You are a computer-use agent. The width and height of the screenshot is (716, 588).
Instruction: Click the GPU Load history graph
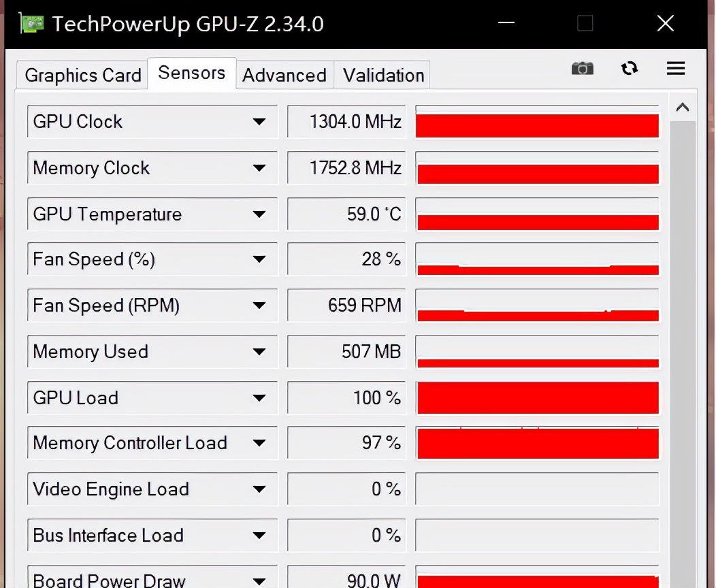538,397
